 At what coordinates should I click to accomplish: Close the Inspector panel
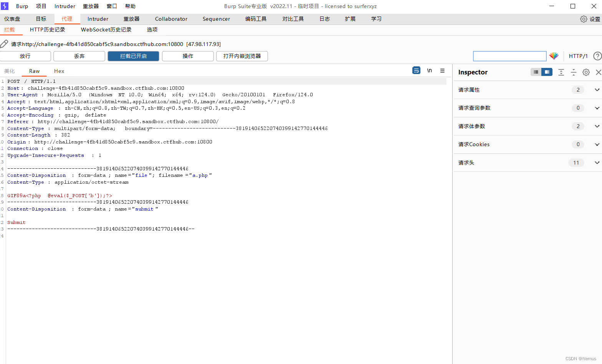click(x=598, y=72)
